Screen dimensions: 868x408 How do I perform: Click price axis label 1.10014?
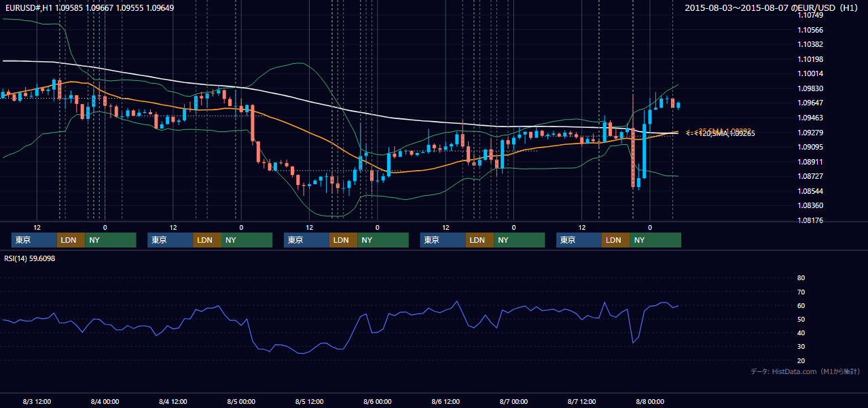point(810,73)
